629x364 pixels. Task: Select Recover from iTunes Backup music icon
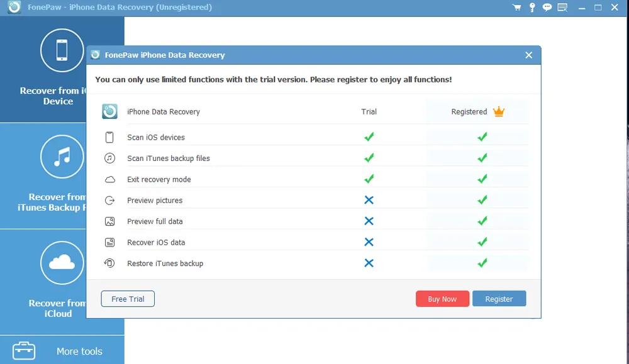[x=62, y=157]
